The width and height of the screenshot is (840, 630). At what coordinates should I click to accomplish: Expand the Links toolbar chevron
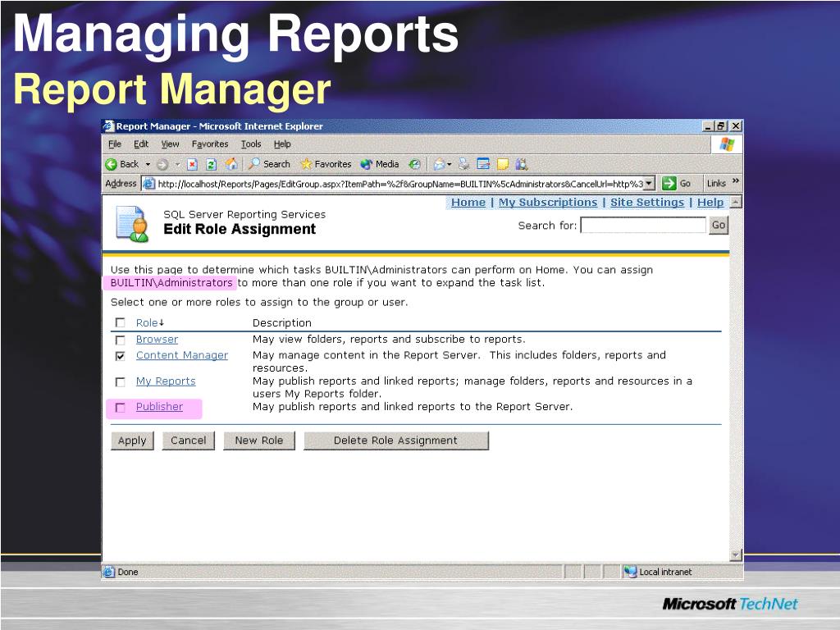[736, 181]
